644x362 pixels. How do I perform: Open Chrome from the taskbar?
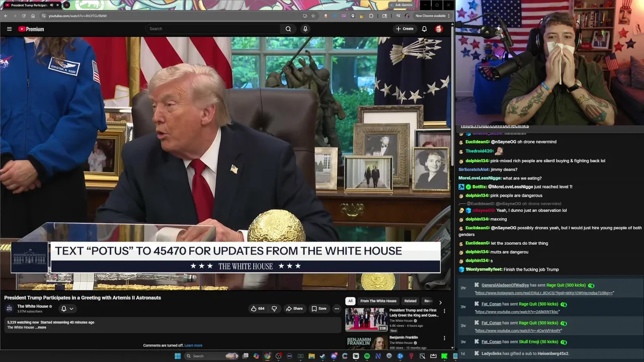(267, 356)
